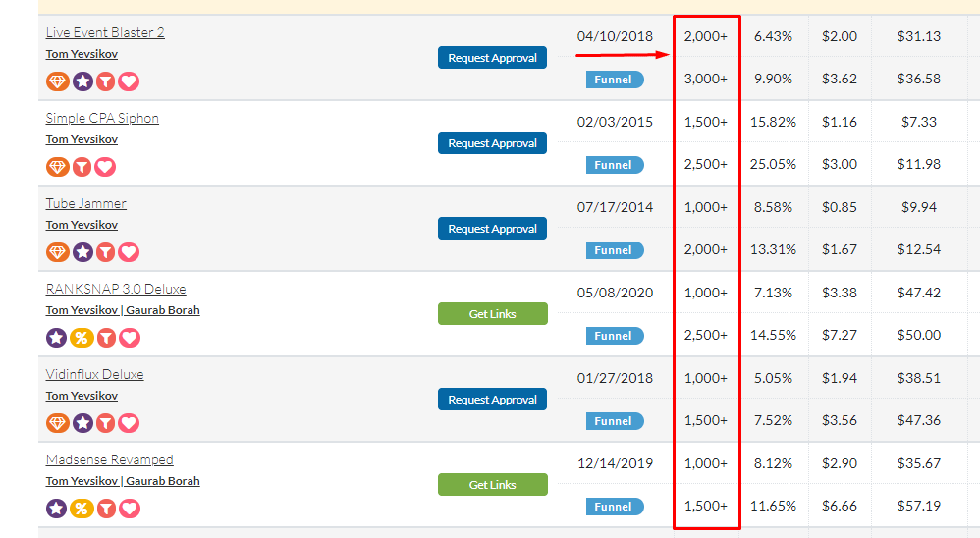
Task: Open the Simple CPA Siphon product link
Action: coord(102,118)
